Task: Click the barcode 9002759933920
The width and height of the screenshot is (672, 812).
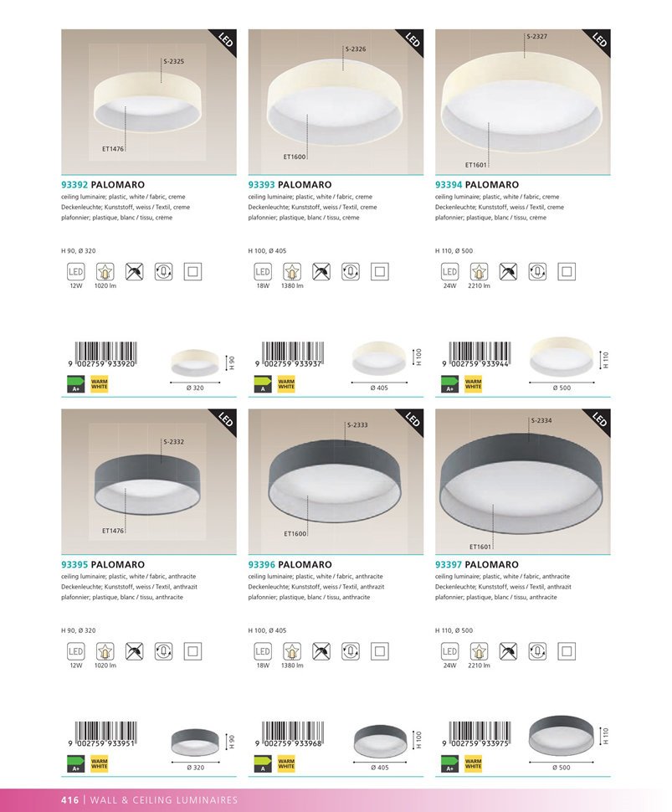Action: (102, 355)
